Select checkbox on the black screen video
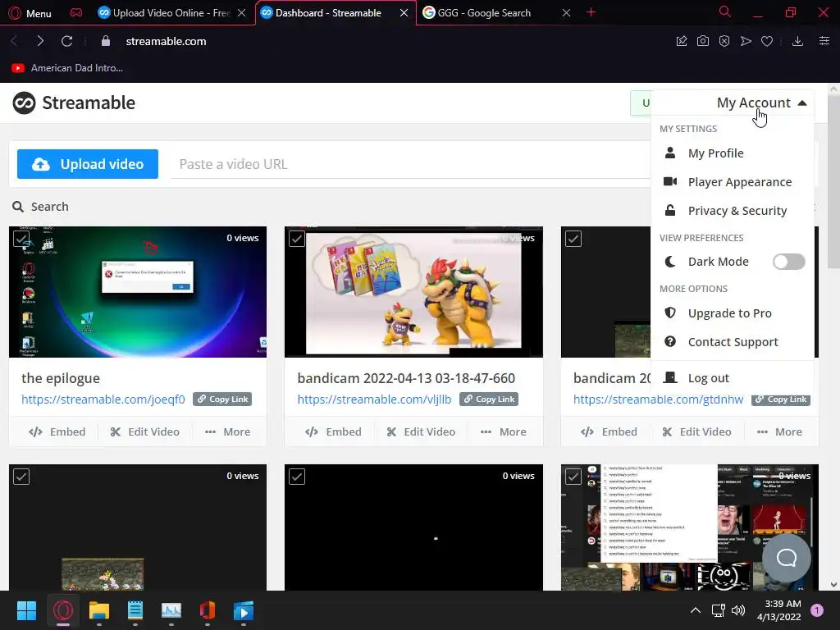840x630 pixels. (x=297, y=477)
